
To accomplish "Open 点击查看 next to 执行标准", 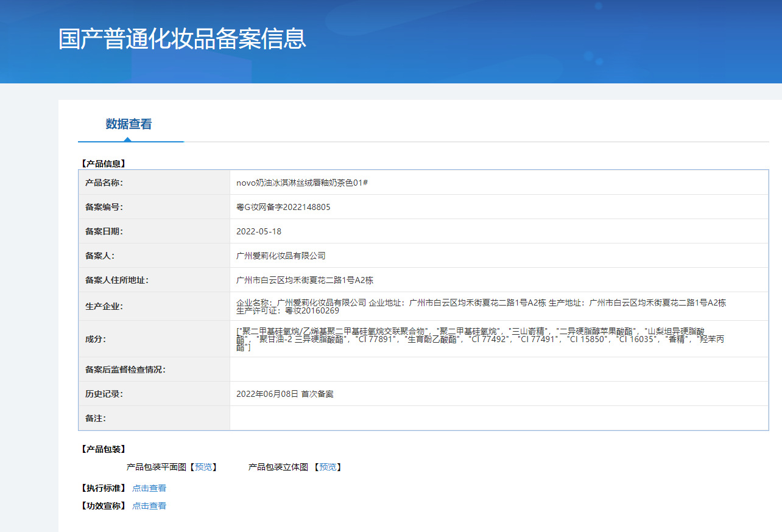I will pos(149,488).
